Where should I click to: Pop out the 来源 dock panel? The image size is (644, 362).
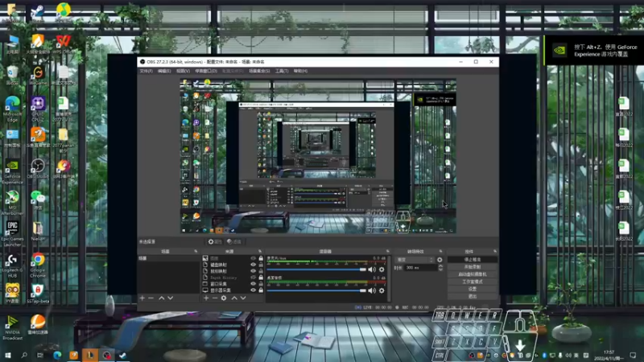click(x=260, y=251)
